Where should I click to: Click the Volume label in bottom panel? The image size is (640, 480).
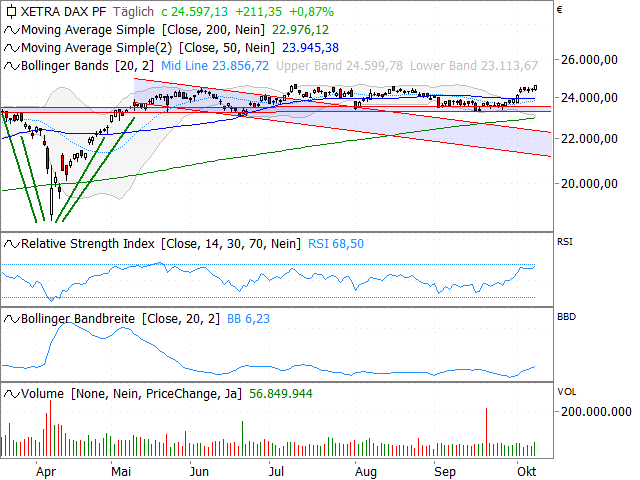(x=43, y=393)
